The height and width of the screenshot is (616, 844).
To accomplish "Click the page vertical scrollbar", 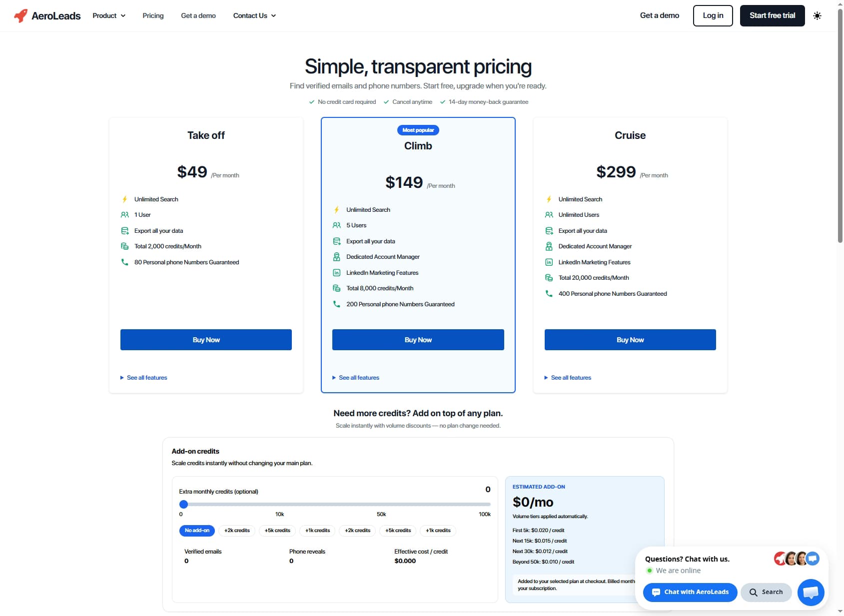I will pyautogui.click(x=840, y=125).
